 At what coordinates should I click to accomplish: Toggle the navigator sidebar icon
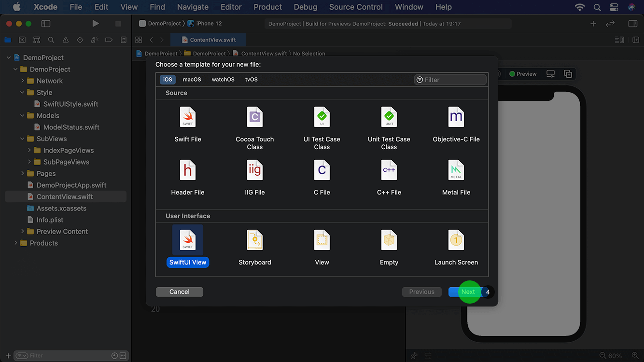[46, 23]
